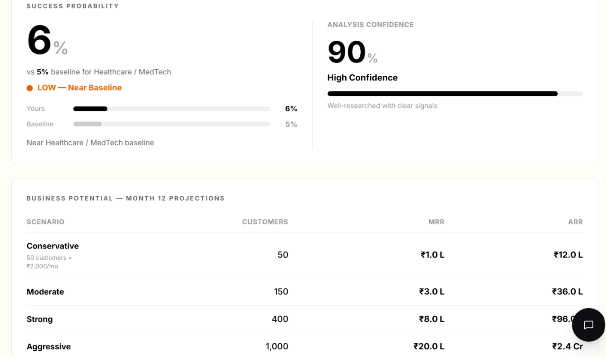Viewport: 606px width, 364px height.
Task: Click the ₹36.0 L ARR value
Action: click(567, 292)
